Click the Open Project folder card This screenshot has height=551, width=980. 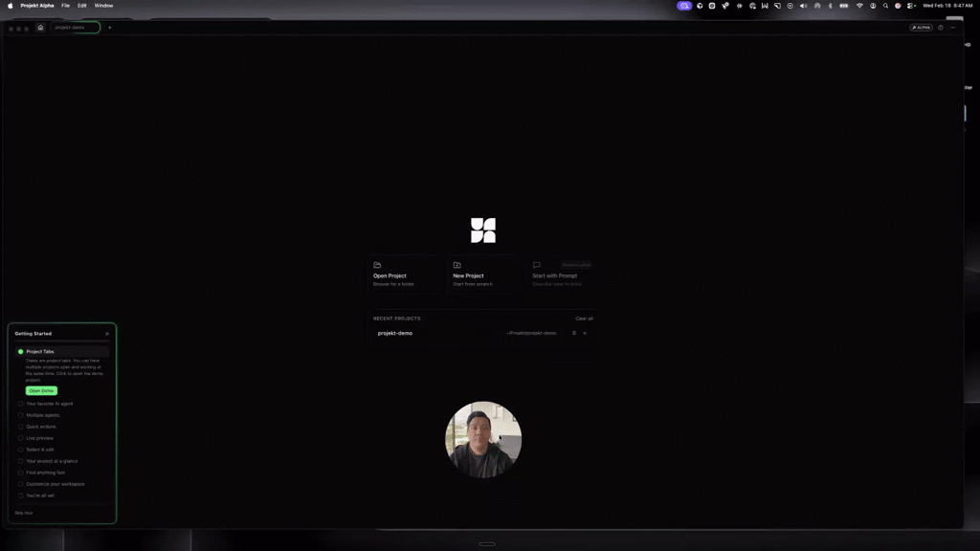(x=405, y=275)
